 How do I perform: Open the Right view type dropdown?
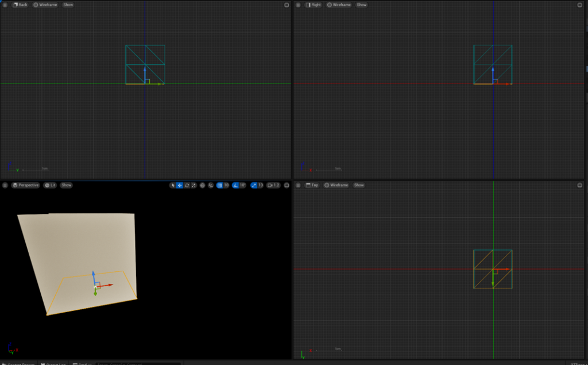click(313, 5)
